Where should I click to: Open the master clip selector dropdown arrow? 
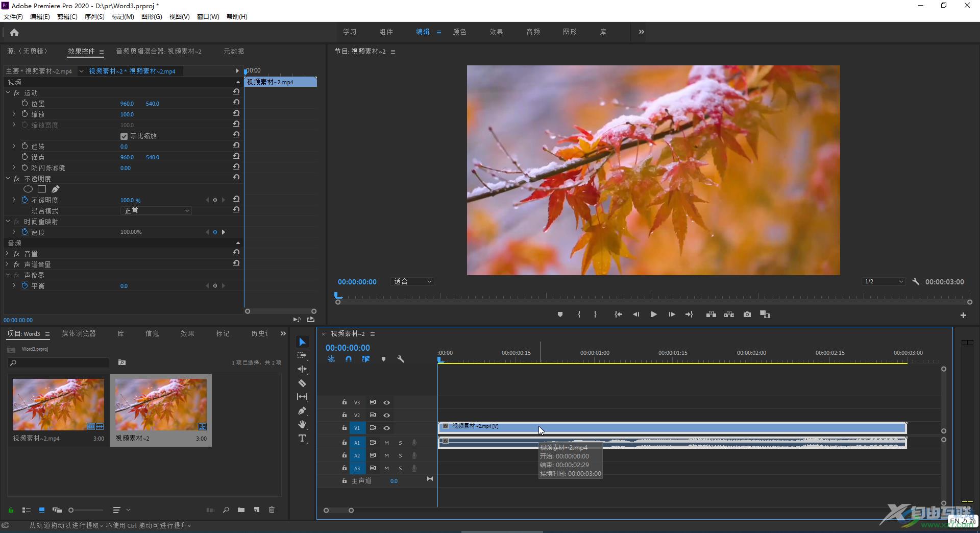[81, 71]
